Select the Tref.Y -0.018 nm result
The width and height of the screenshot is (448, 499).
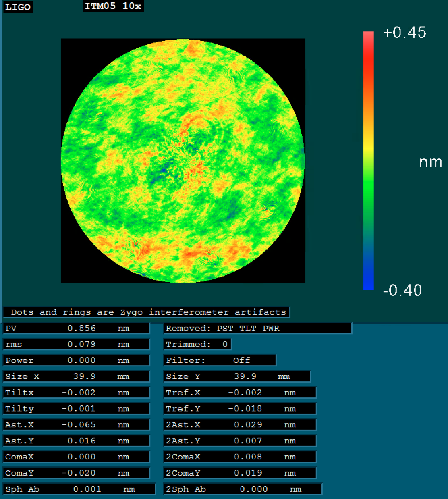pyautogui.click(x=240, y=409)
